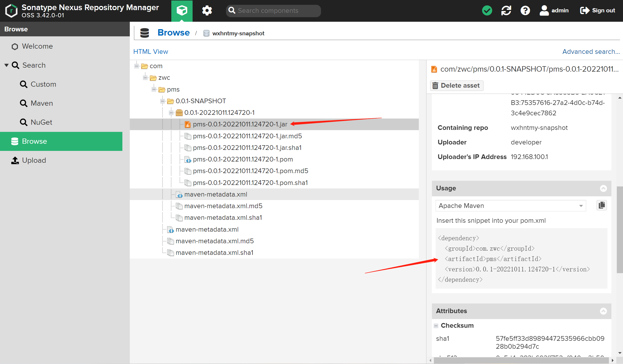Collapse the Search menu arrow
This screenshot has height=364, width=623.
[7, 65]
